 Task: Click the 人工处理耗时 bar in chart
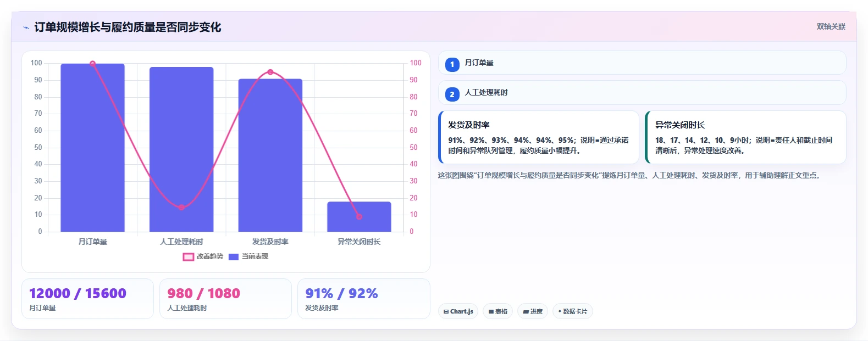pyautogui.click(x=181, y=149)
